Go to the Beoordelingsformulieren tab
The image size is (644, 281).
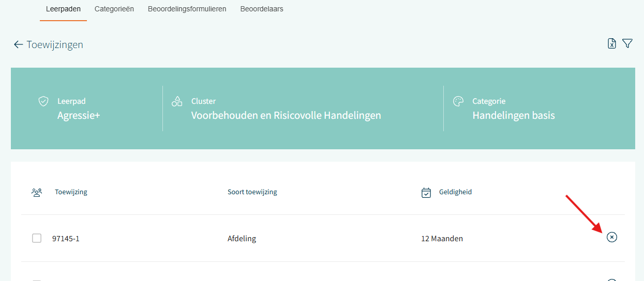[187, 9]
